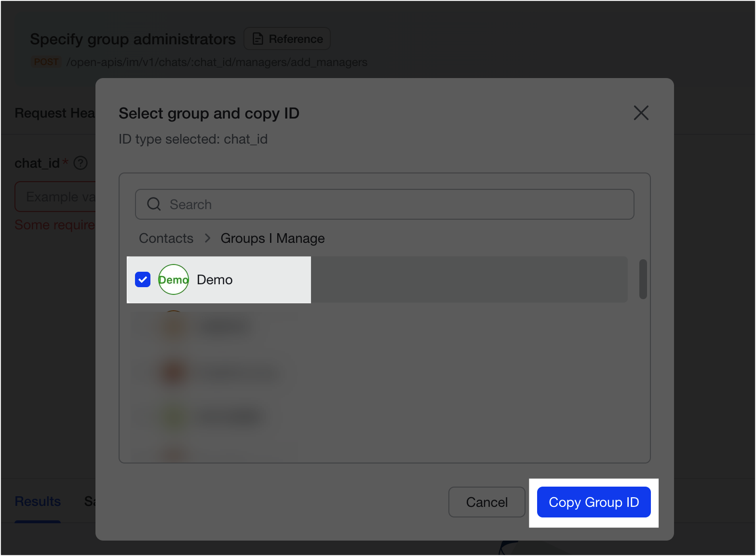Open the Request Header tab
The image size is (756, 556).
tap(55, 113)
